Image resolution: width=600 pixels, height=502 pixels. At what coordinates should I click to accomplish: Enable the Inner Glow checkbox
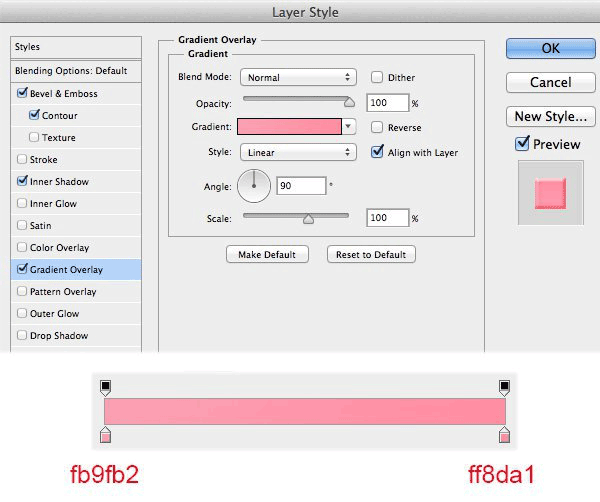click(x=22, y=203)
